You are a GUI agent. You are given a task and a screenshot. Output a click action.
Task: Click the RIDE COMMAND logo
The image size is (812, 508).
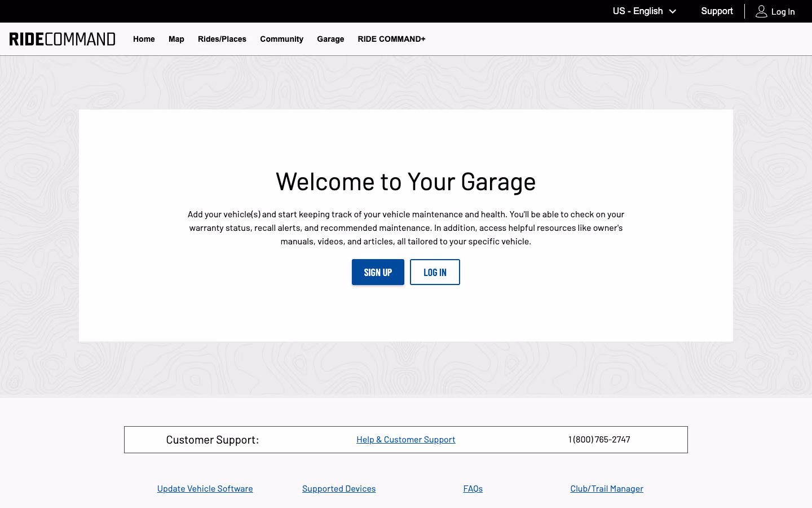(x=63, y=39)
